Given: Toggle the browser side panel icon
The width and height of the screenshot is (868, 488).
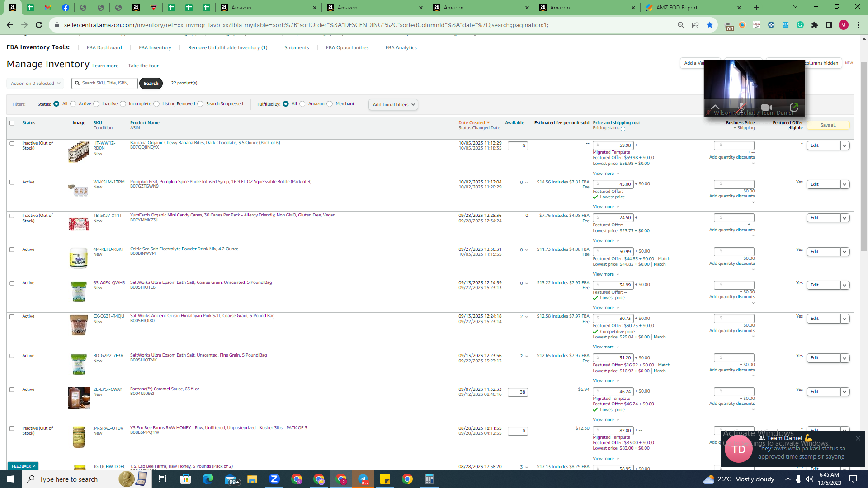Looking at the screenshot, I should (829, 25).
